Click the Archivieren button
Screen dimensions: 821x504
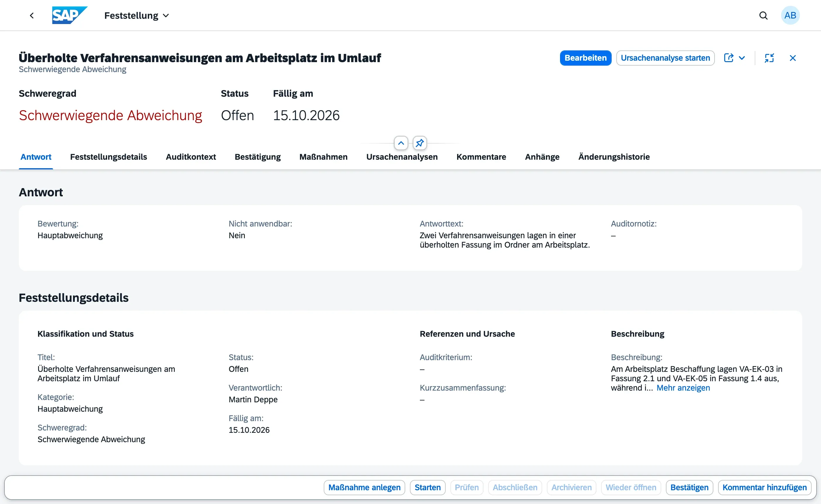tap(571, 487)
